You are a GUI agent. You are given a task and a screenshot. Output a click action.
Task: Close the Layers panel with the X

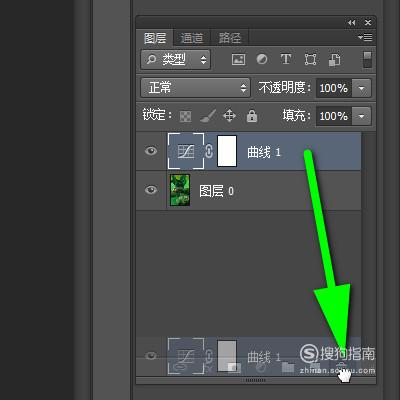click(368, 22)
